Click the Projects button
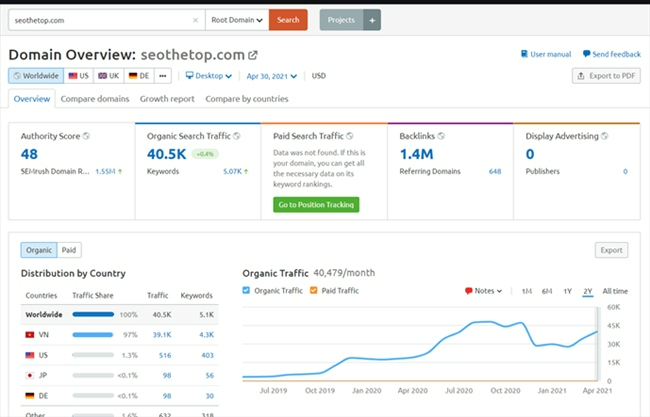This screenshot has width=650, height=417. [x=341, y=20]
